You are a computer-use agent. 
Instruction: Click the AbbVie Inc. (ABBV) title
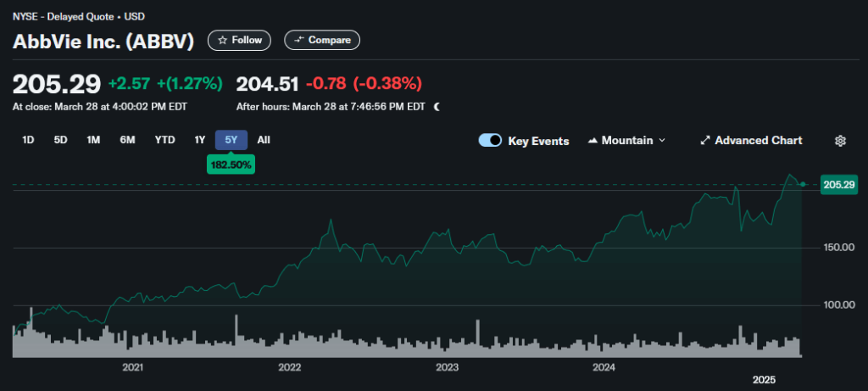pos(103,42)
